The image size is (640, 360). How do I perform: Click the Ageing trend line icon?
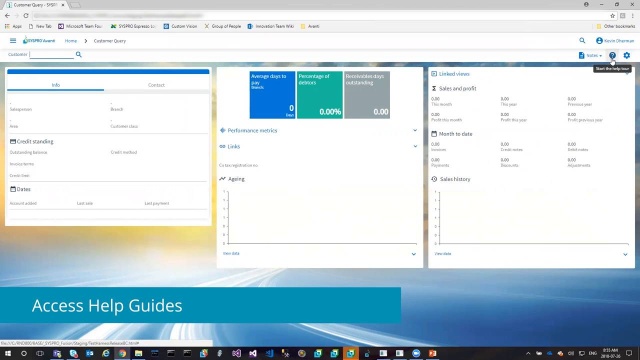222,178
